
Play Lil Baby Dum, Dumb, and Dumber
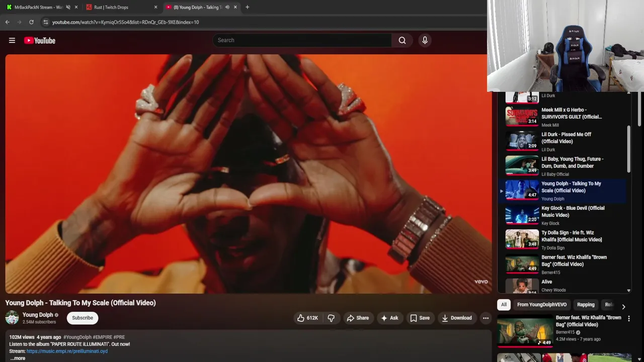coord(562,166)
